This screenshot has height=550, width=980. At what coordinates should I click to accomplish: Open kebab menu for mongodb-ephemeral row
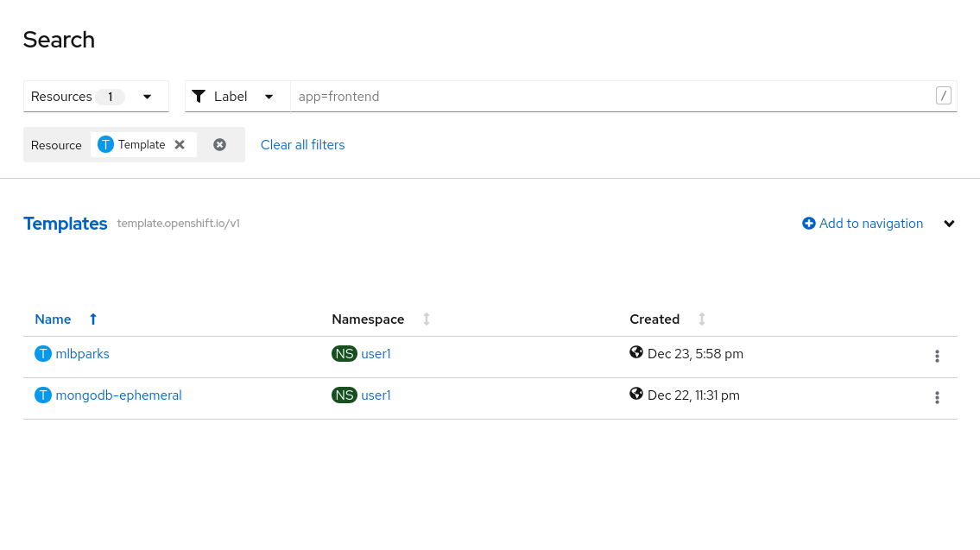point(937,397)
